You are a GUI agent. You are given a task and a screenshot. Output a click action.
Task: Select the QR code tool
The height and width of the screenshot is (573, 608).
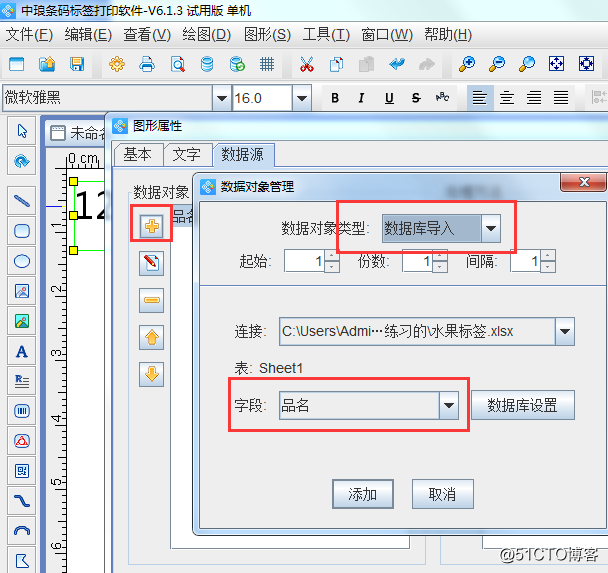(x=22, y=471)
